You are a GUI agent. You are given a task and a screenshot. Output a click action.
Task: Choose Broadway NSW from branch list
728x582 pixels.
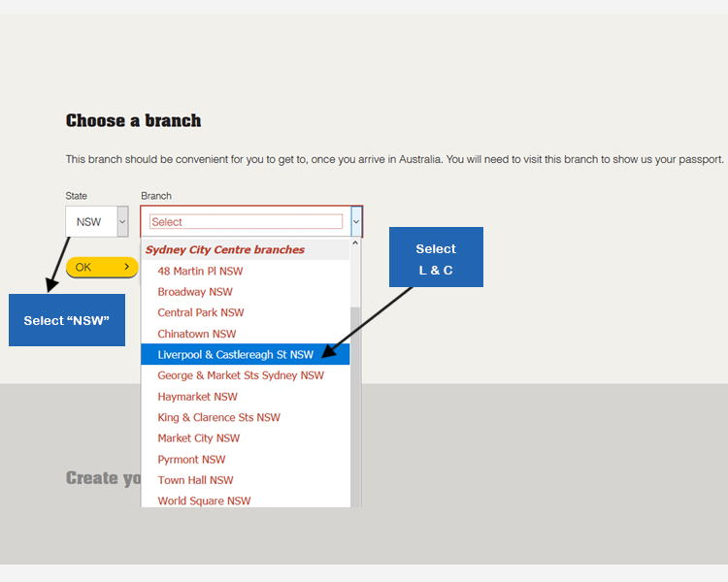pos(195,292)
